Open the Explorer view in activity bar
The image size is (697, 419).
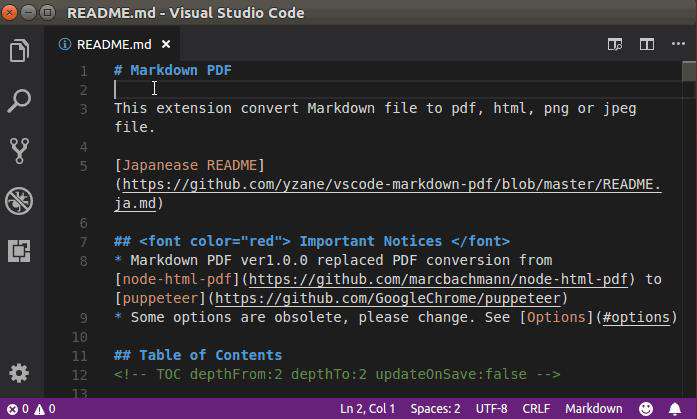pyautogui.click(x=19, y=50)
